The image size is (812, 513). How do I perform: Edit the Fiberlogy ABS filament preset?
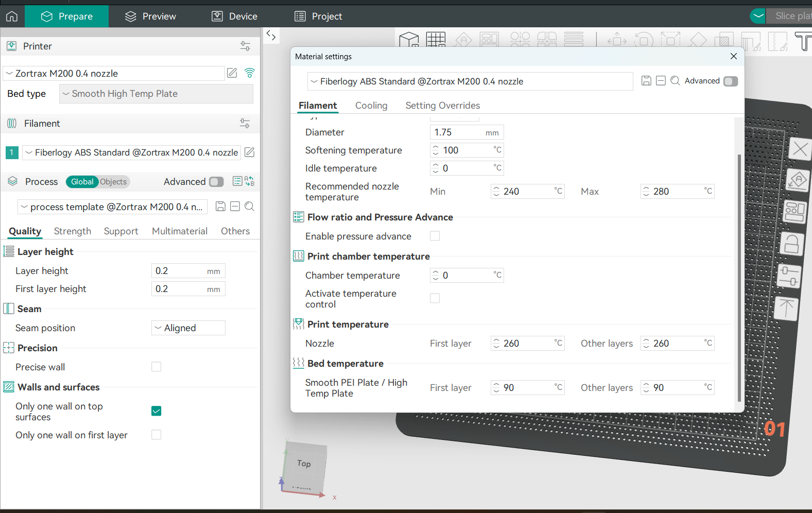click(250, 152)
